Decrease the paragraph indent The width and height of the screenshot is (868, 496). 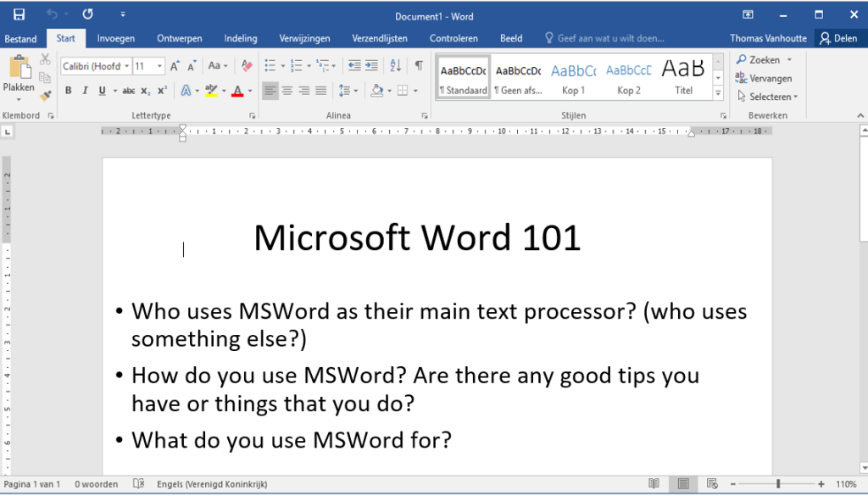pos(354,66)
